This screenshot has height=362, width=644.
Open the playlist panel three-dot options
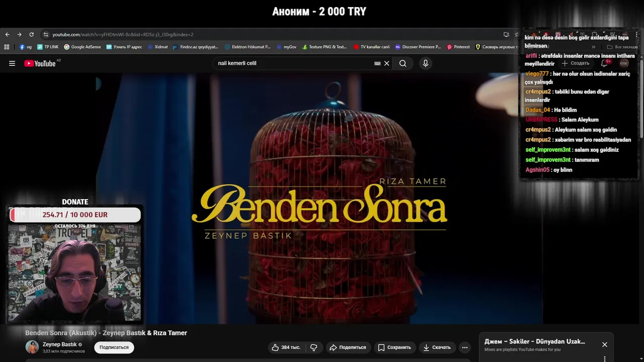point(605,358)
